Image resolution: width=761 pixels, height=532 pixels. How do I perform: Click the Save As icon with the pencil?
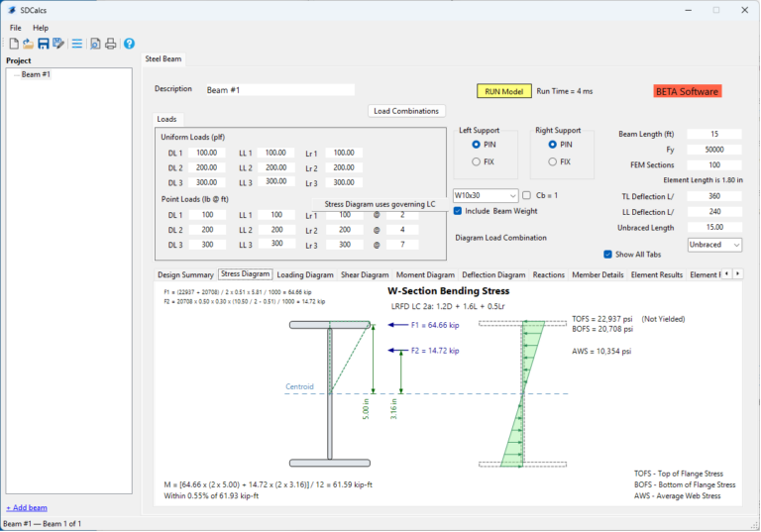(58, 44)
